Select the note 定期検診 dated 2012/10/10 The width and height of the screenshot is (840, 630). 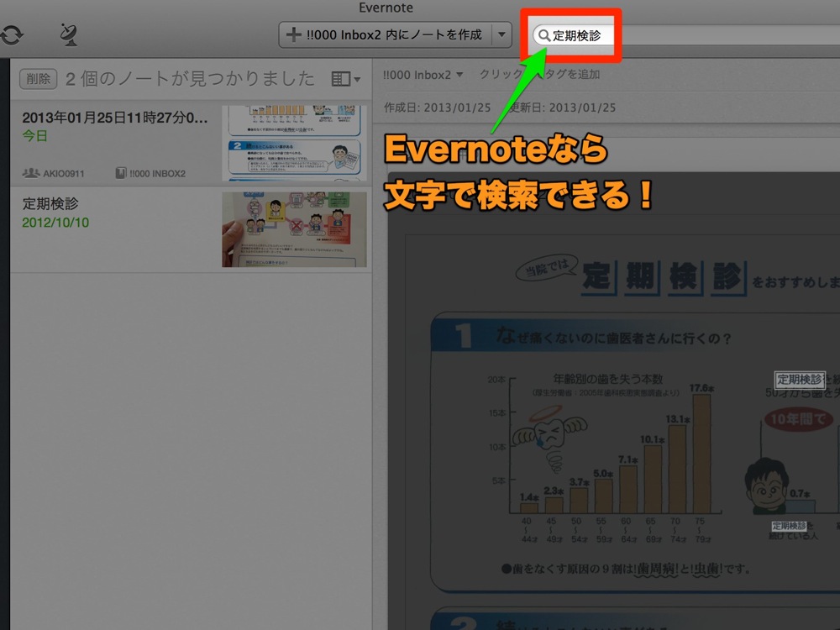click(x=191, y=230)
